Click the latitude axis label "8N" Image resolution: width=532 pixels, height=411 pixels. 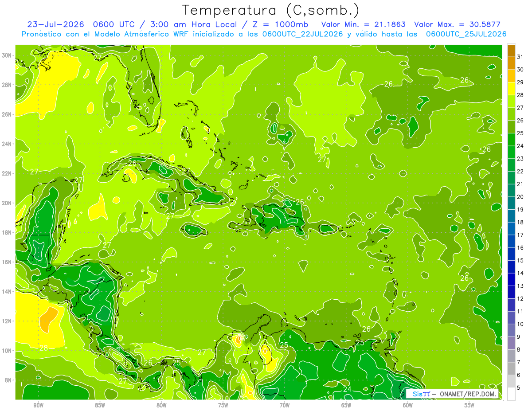(x=9, y=380)
